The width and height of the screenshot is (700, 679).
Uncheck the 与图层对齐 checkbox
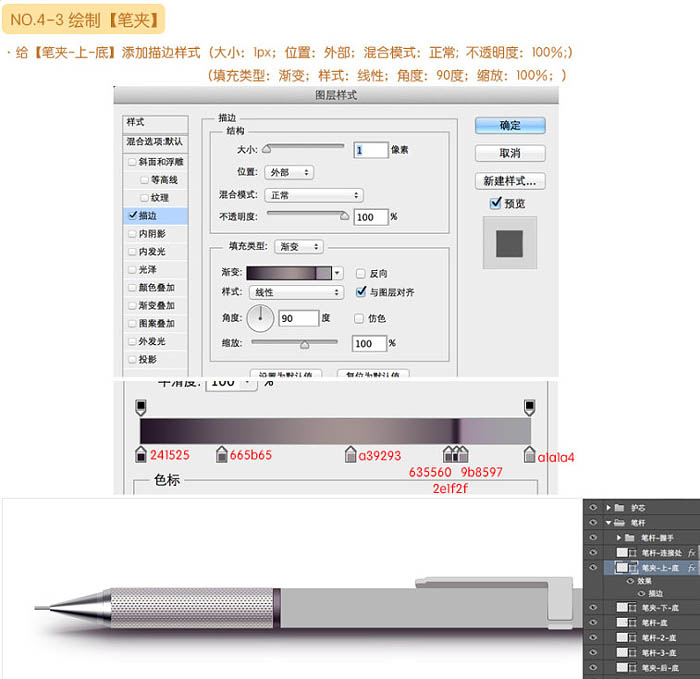tap(361, 292)
